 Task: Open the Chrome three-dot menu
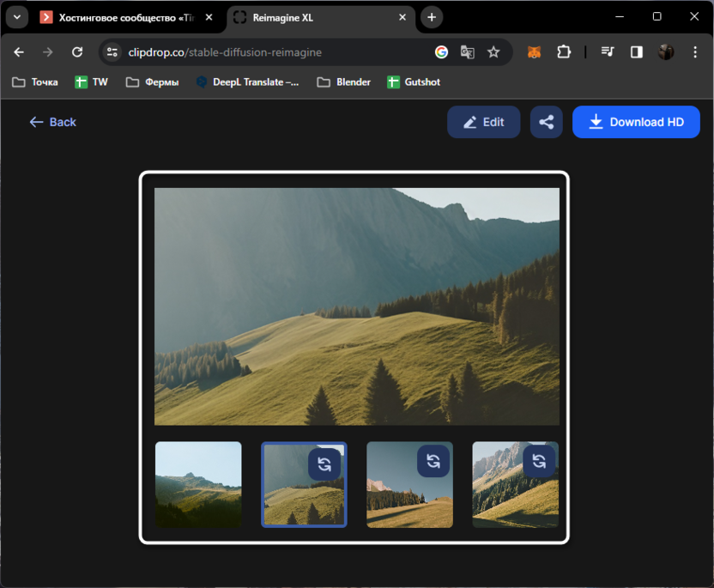(693, 52)
